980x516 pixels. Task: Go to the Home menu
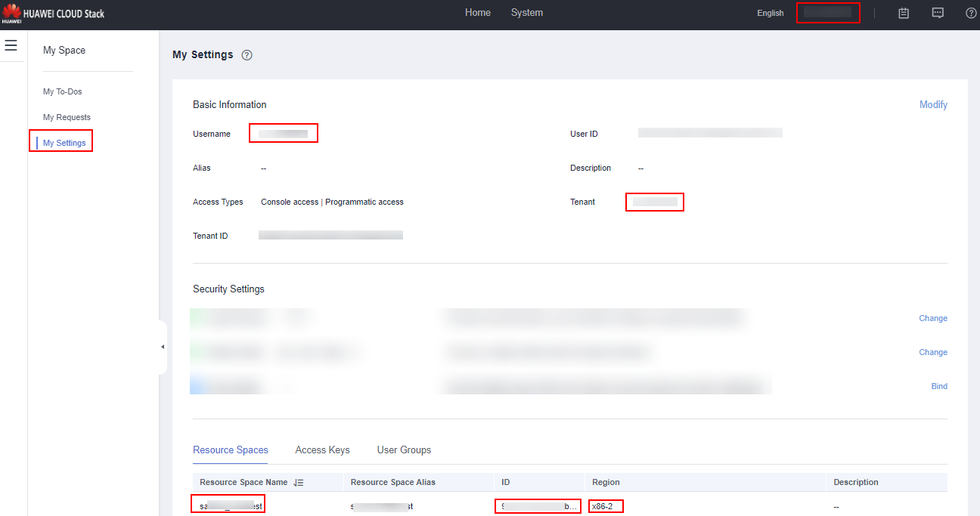coord(477,13)
